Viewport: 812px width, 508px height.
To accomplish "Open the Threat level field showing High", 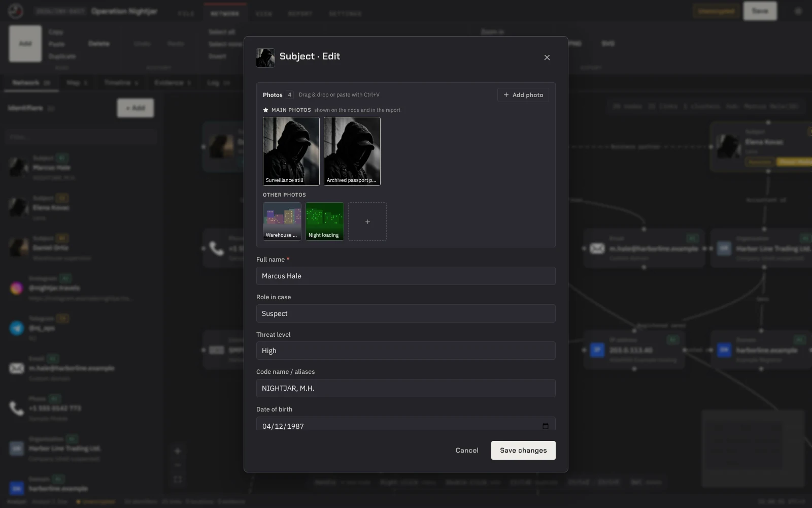I will pyautogui.click(x=406, y=351).
